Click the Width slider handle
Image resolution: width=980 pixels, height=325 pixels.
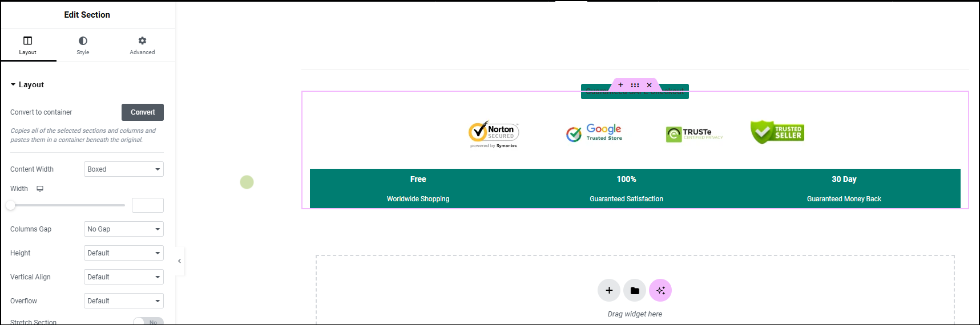[x=11, y=205]
